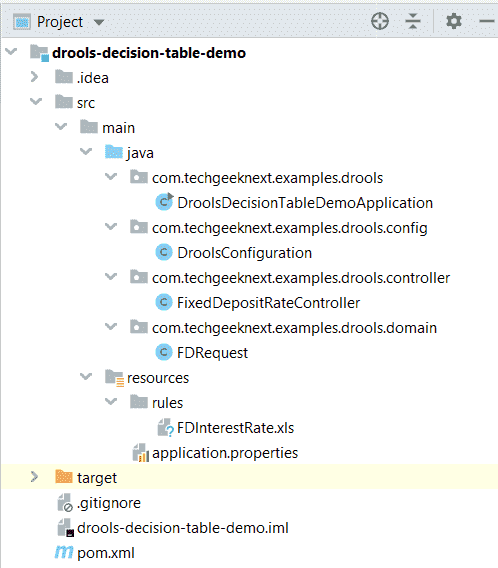The height and width of the screenshot is (568, 498).
Task: Click the Collapse All icon in Project toolbar
Action: (x=413, y=21)
